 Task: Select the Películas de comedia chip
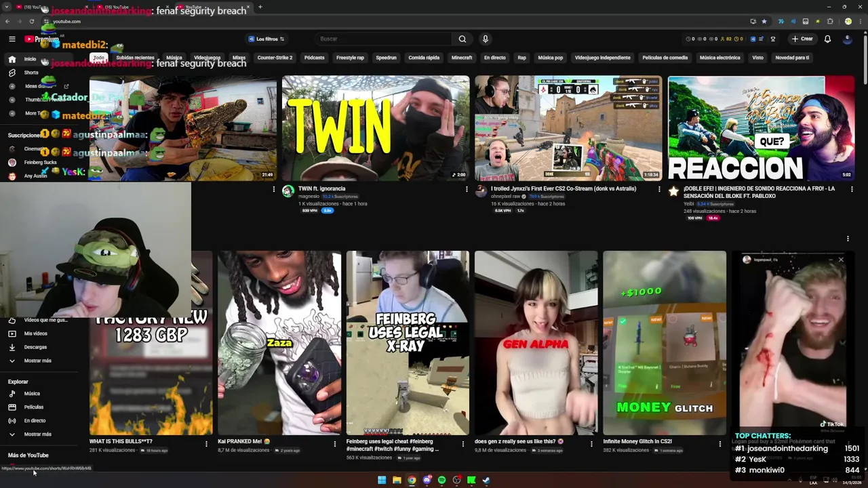[x=665, y=58]
